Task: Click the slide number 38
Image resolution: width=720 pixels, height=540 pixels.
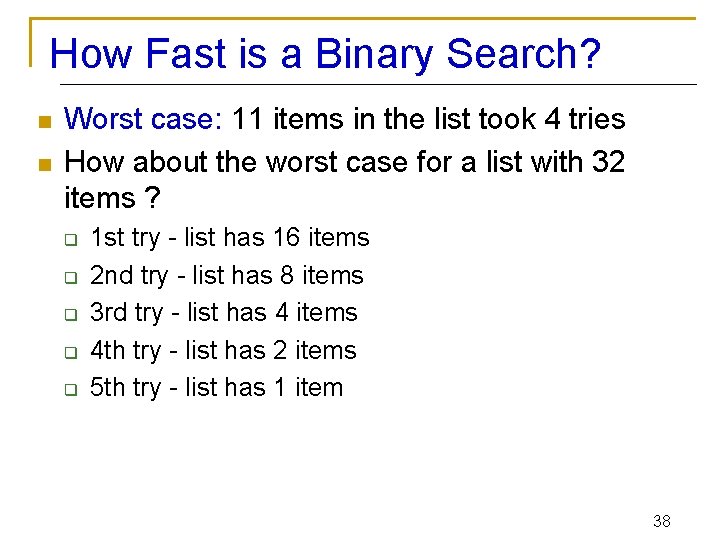Action: tap(662, 521)
